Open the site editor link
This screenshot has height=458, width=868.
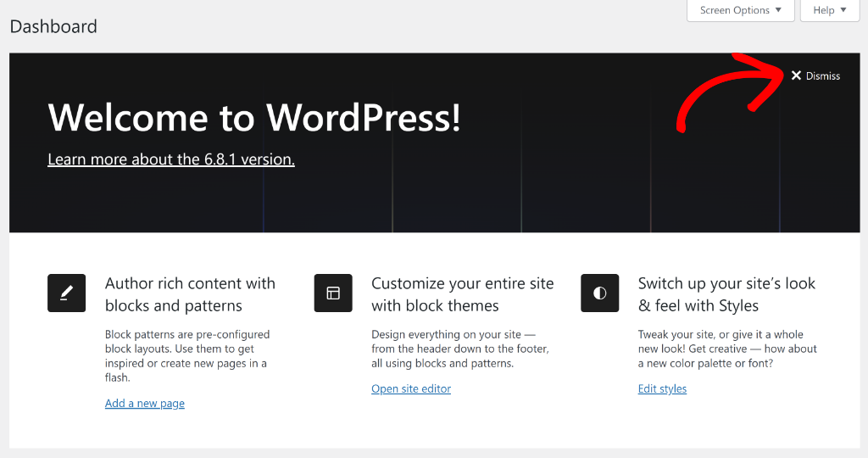[411, 388]
